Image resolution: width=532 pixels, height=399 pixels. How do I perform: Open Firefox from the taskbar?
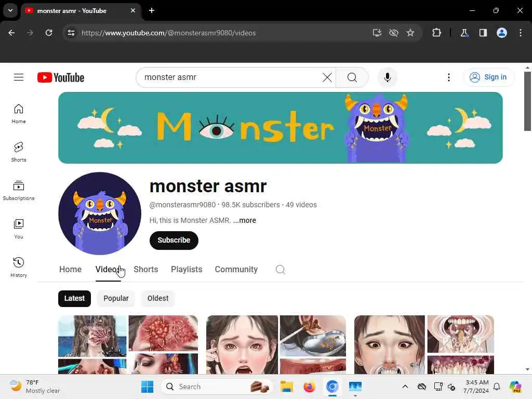309,387
